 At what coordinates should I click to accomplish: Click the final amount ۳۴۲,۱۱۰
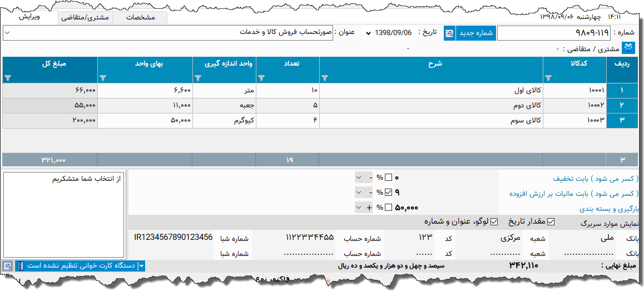(524, 266)
